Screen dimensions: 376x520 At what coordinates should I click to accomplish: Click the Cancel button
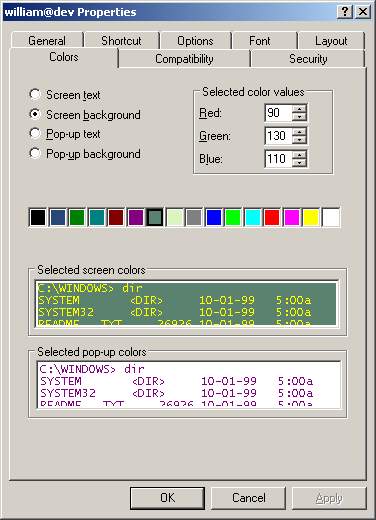[249, 498]
